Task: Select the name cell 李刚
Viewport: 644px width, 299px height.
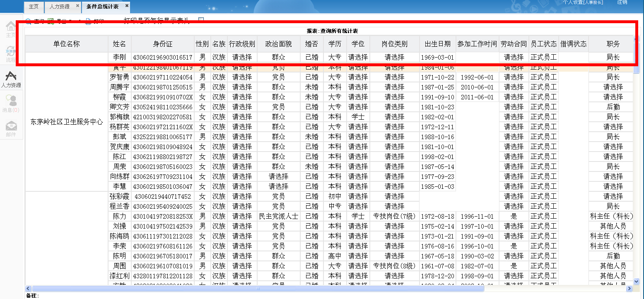Action: (120, 57)
